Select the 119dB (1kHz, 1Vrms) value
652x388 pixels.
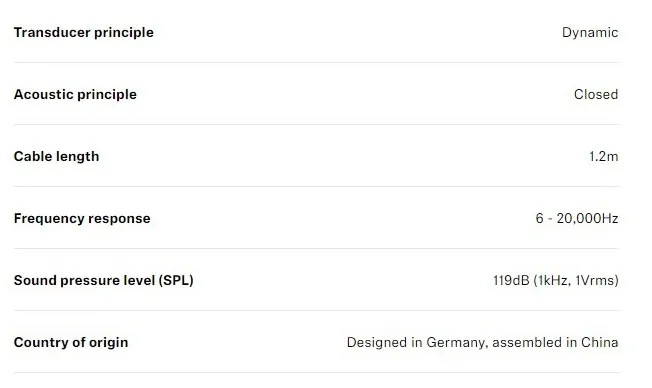click(556, 280)
